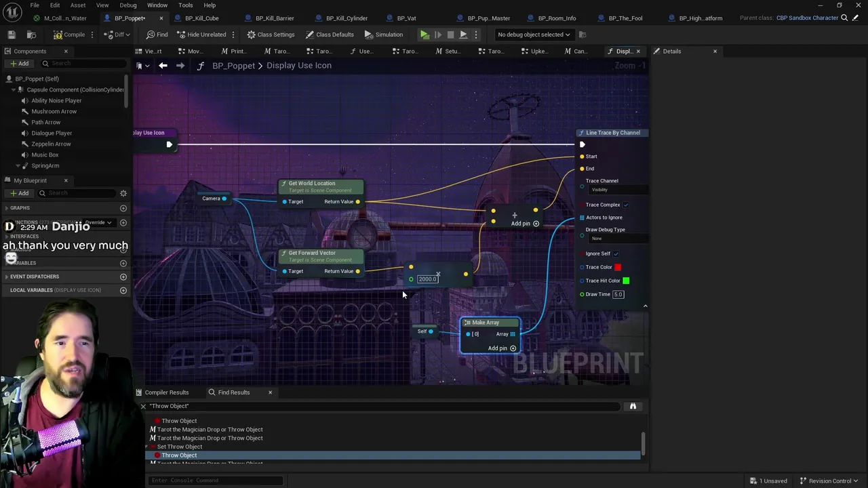Open the Hide Unrelated options menu

coord(233,35)
